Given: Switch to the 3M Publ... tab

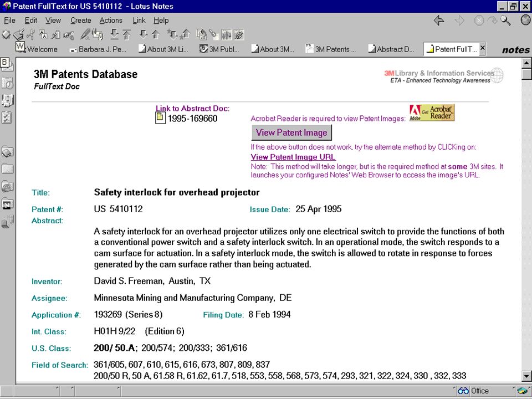Looking at the screenshot, I should click(219, 49).
